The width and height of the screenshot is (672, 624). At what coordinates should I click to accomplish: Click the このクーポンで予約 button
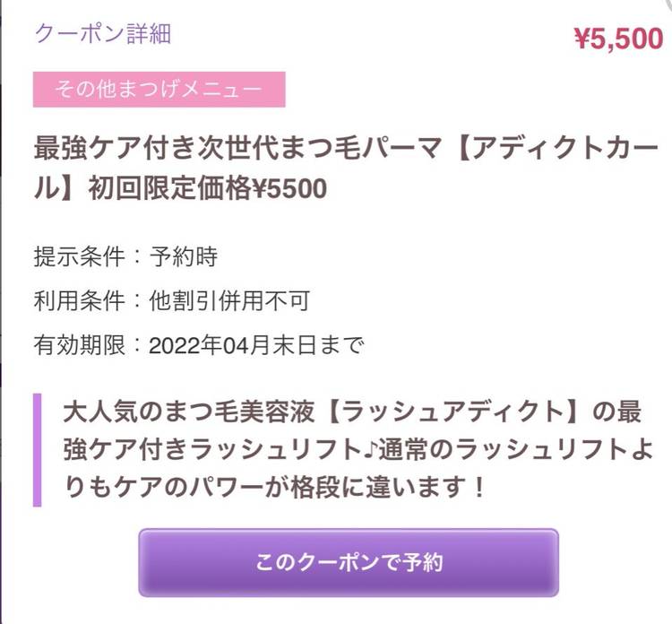point(348,563)
